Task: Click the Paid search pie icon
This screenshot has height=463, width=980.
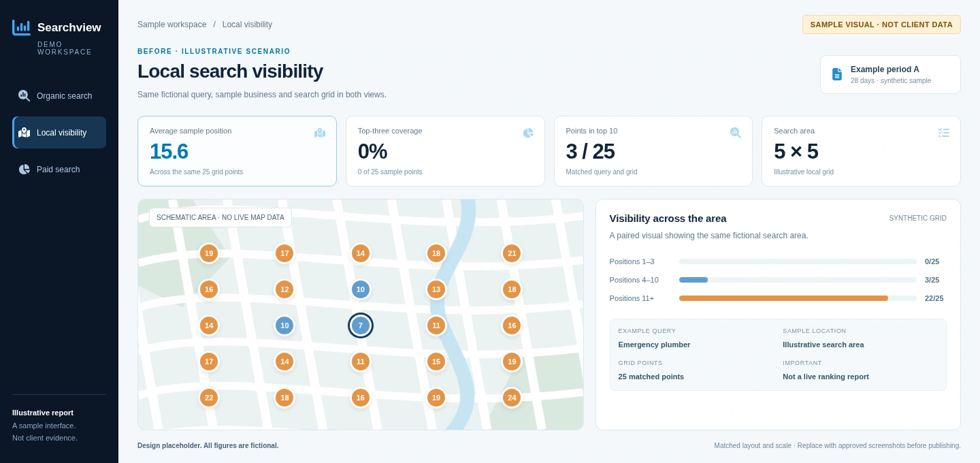Action: 24,170
